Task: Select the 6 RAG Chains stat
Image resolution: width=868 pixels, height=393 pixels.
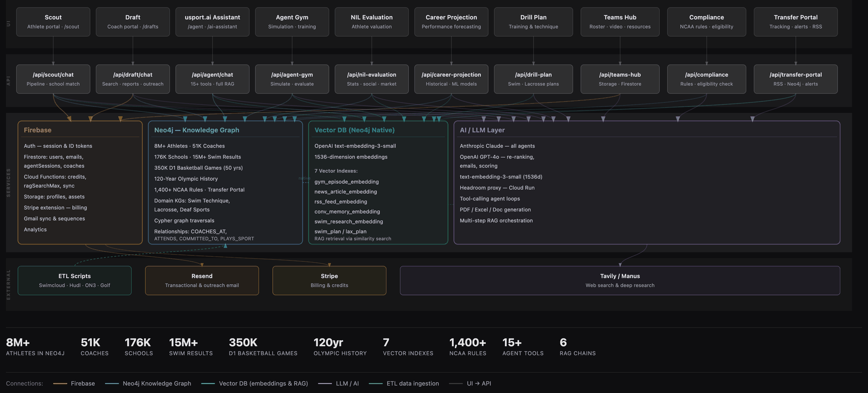Action: coord(578,347)
